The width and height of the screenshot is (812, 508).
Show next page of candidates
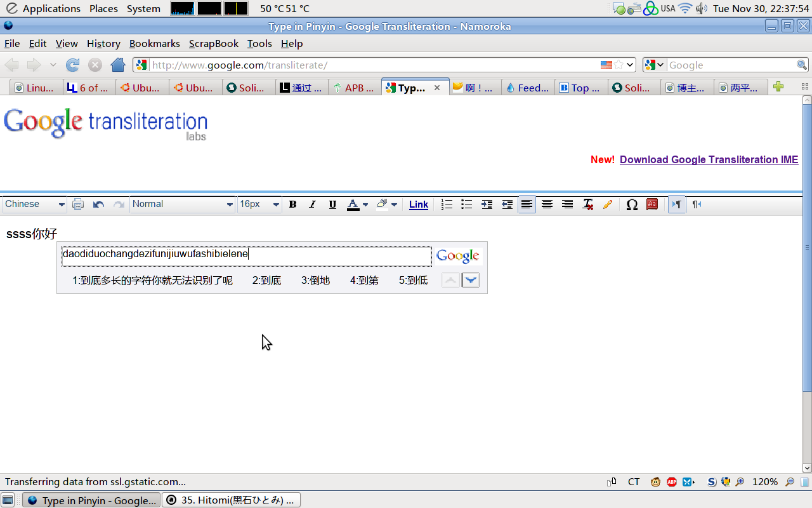pyautogui.click(x=471, y=280)
